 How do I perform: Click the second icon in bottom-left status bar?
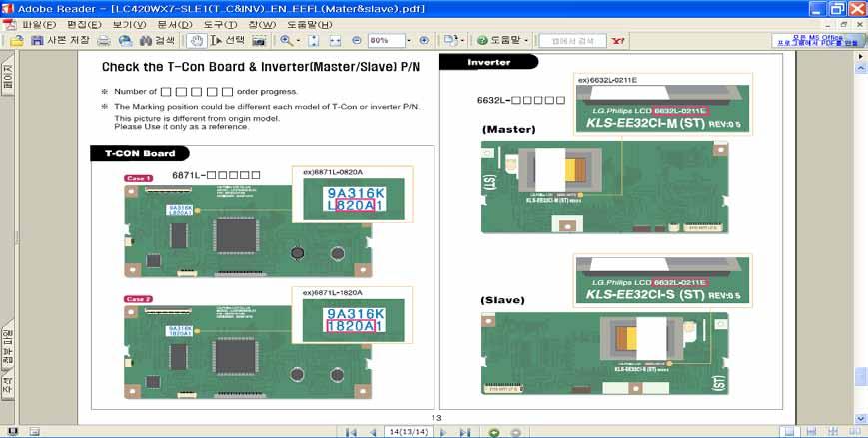click(x=34, y=431)
